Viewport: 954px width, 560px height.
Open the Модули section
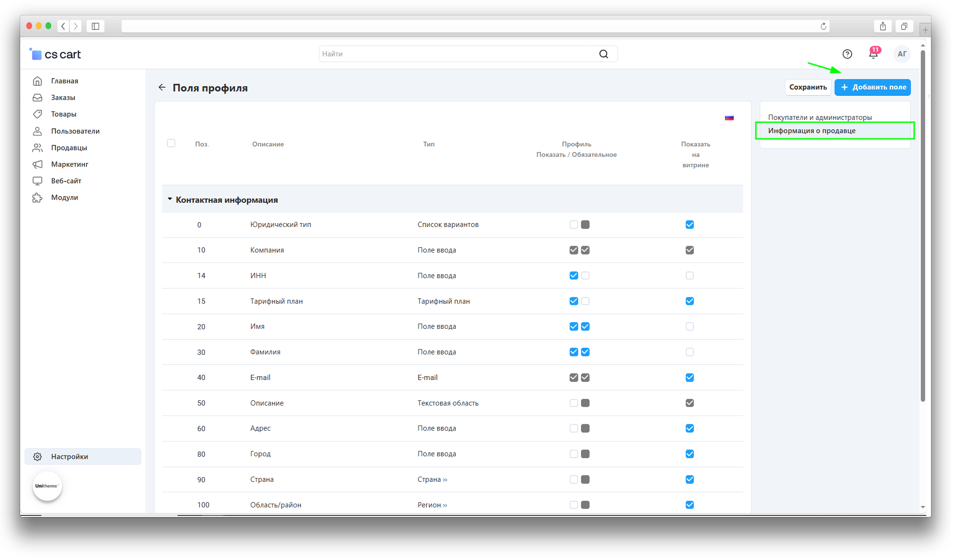(64, 198)
